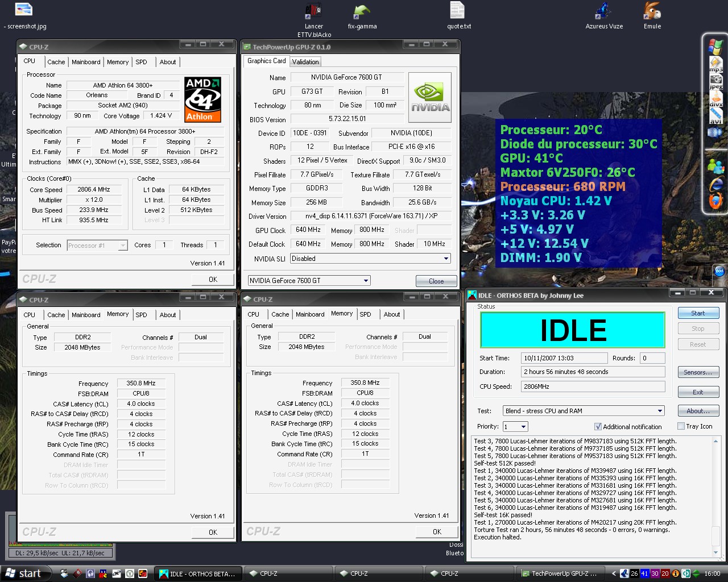Click the Duration field in Orthos
This screenshot has width=728, height=582.
(x=593, y=372)
